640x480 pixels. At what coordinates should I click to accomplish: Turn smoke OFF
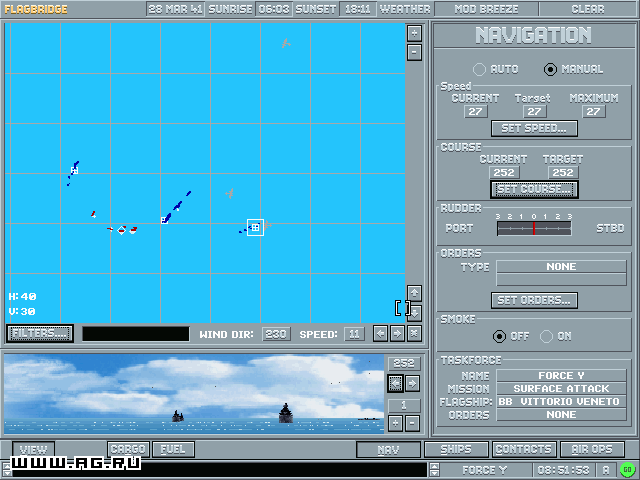(499, 336)
